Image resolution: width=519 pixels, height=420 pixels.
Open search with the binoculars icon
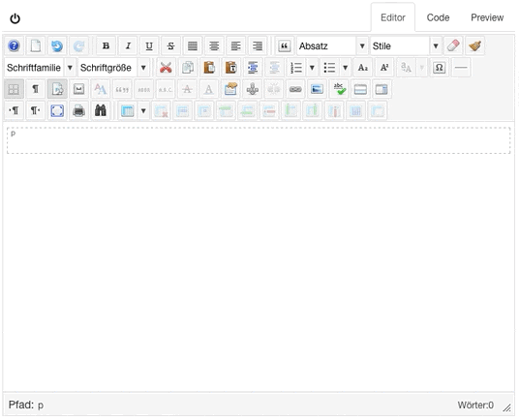101,110
